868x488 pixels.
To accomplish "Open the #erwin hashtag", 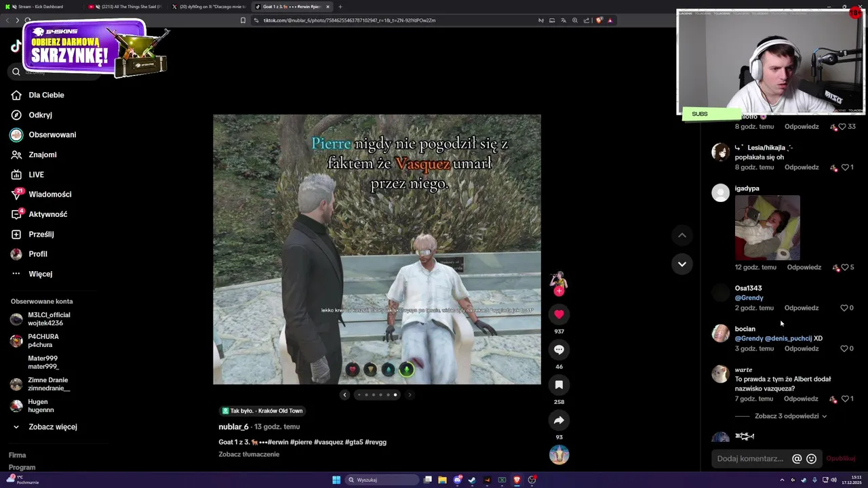I will [279, 442].
